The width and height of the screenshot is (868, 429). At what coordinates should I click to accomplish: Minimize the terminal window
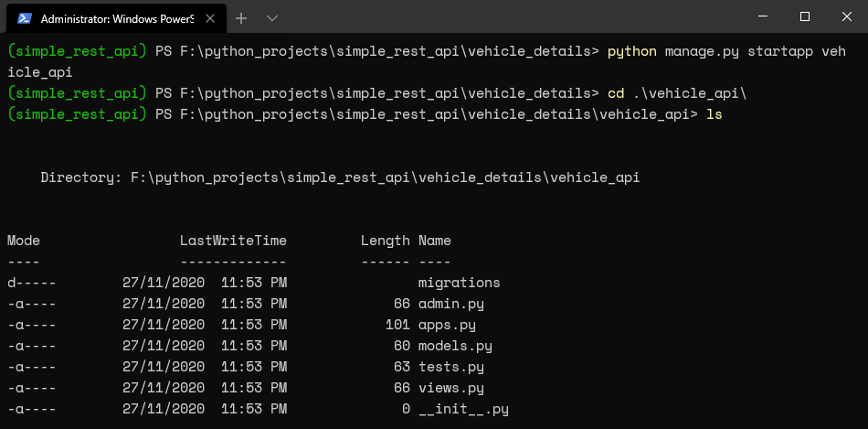[764, 16]
